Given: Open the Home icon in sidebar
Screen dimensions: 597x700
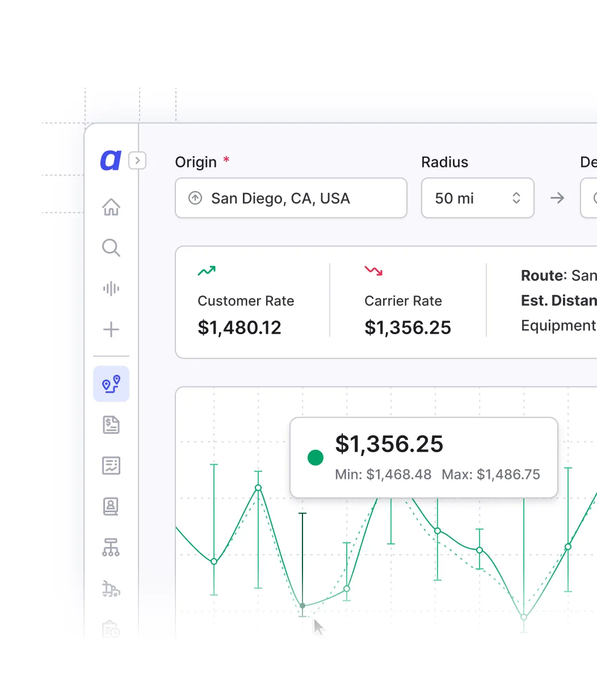Looking at the screenshot, I should tap(111, 207).
